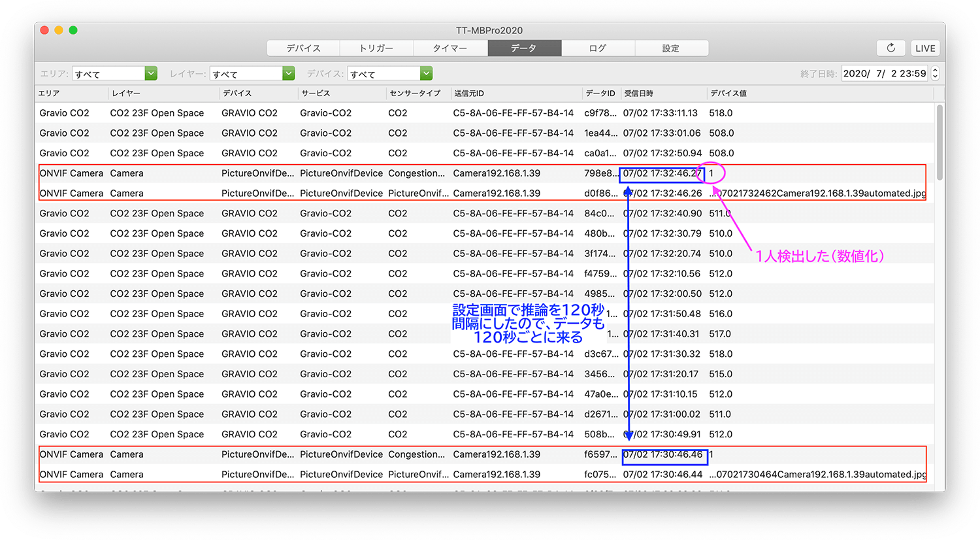
Task: Select row with data ID 480b...
Action: (485, 233)
